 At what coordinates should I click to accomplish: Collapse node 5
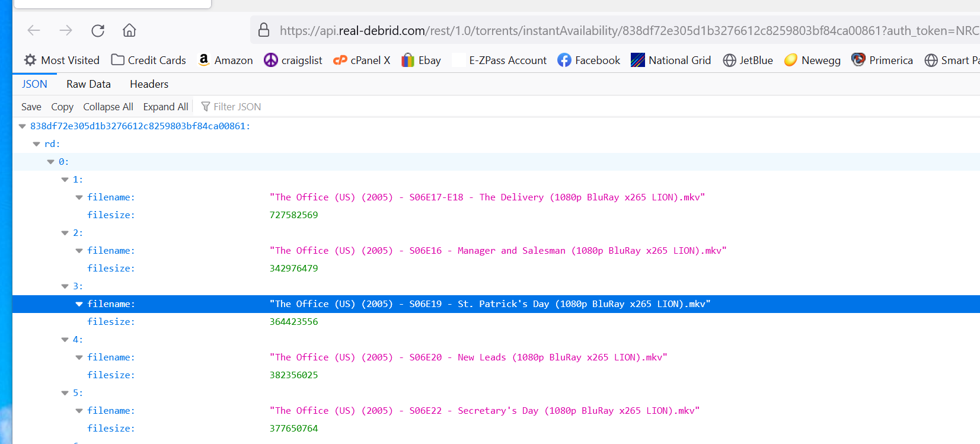coord(65,393)
